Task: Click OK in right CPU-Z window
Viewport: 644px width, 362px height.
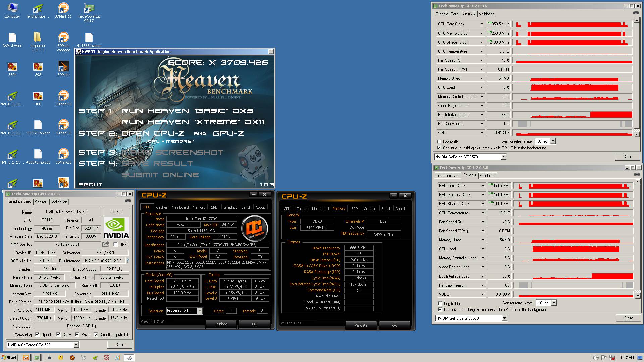Action: [394, 325]
